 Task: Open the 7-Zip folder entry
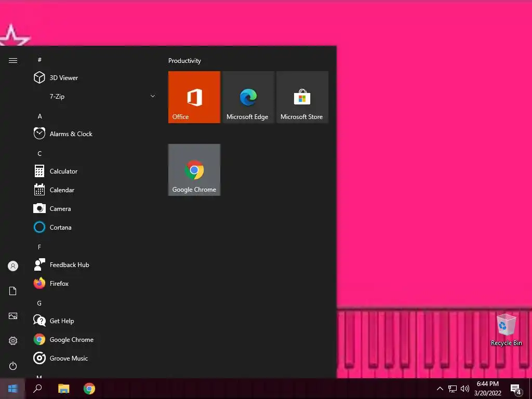click(95, 96)
